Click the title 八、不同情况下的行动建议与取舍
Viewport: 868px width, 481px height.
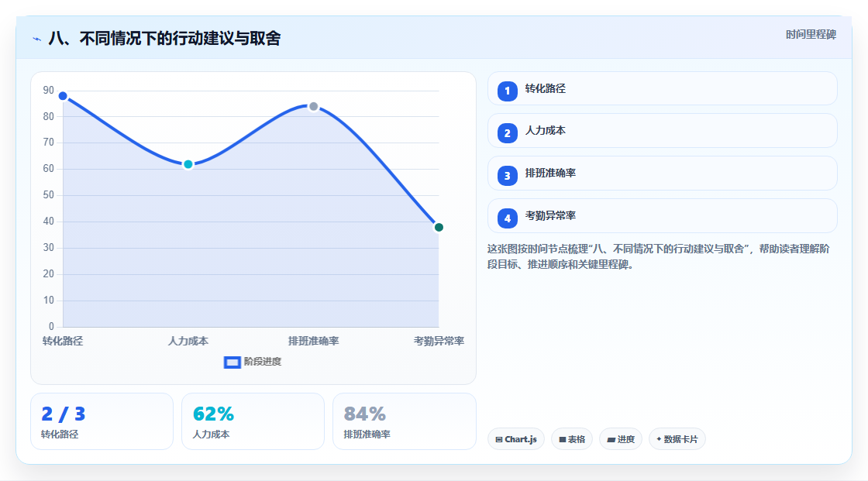click(x=164, y=39)
